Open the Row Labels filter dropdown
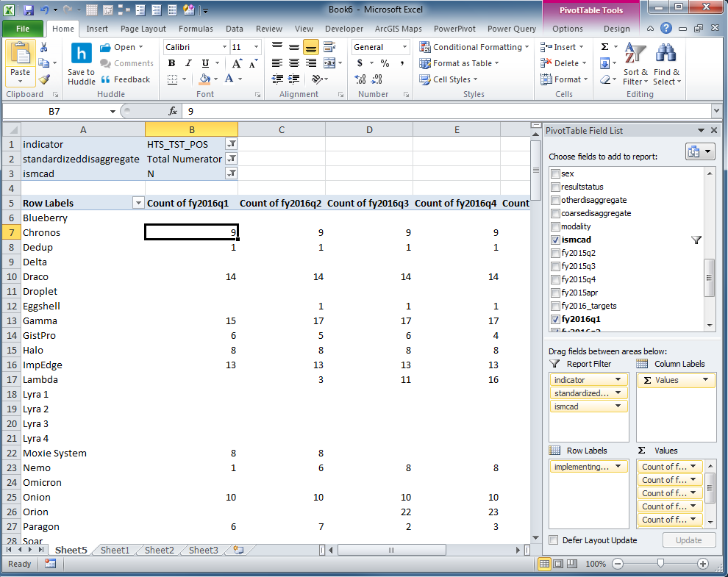This screenshot has height=577, width=728. pos(138,203)
